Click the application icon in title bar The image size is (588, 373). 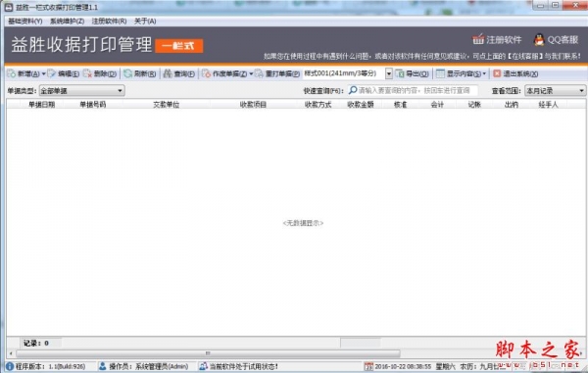[8, 7]
